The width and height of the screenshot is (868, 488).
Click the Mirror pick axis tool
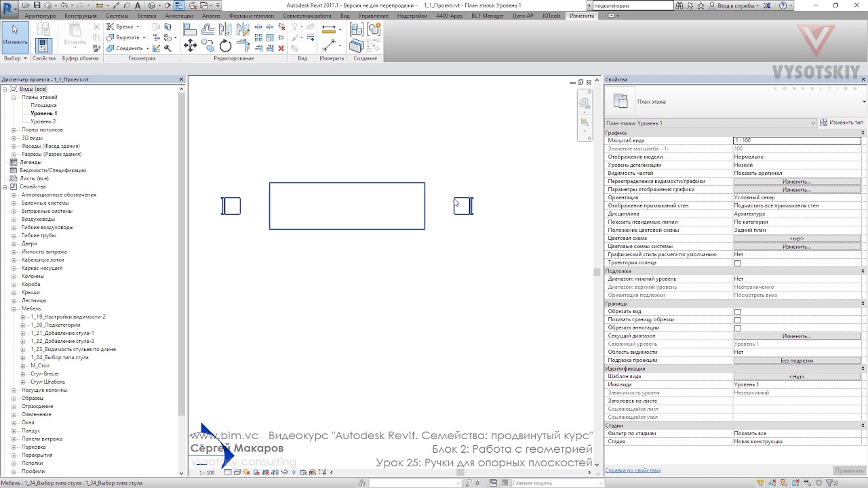tap(225, 30)
